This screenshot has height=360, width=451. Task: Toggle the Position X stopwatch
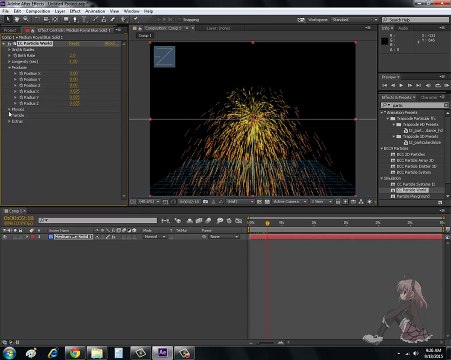coord(21,74)
